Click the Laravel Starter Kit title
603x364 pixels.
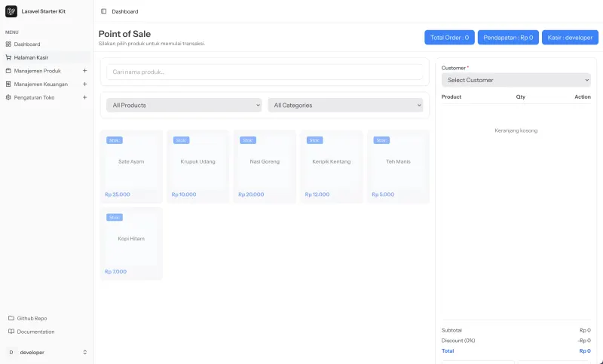(x=44, y=11)
